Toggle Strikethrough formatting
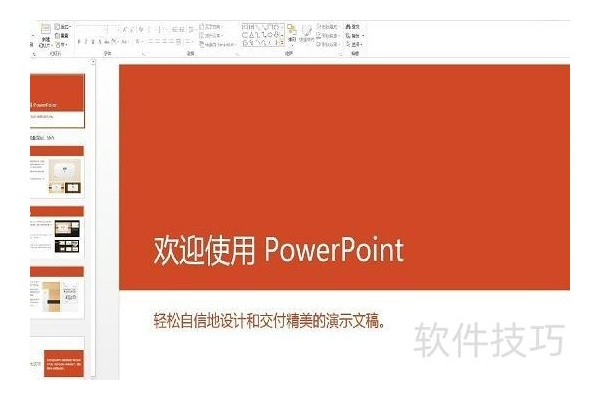The width and height of the screenshot is (600, 400). [x=107, y=42]
